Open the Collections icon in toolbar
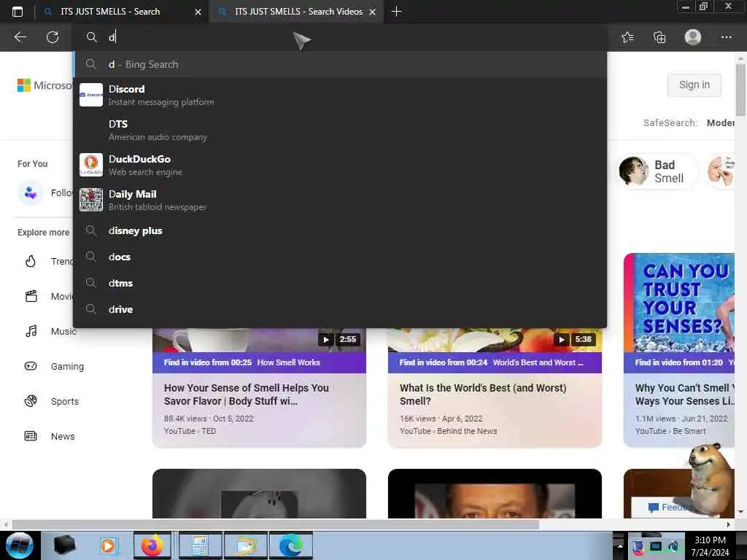The image size is (747, 560). pyautogui.click(x=659, y=37)
